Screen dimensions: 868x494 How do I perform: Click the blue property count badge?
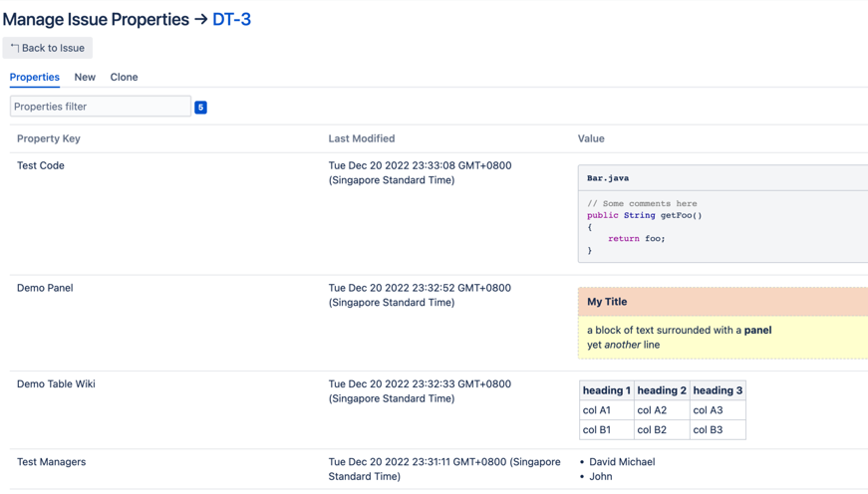(200, 107)
